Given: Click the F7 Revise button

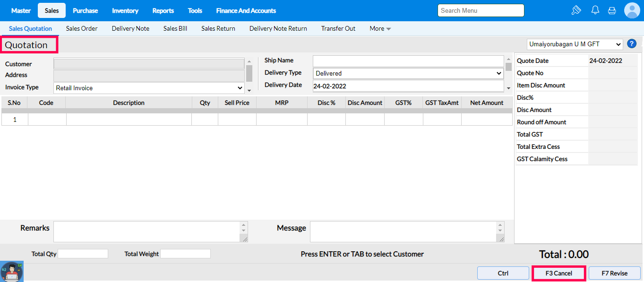Looking at the screenshot, I should [x=614, y=273].
